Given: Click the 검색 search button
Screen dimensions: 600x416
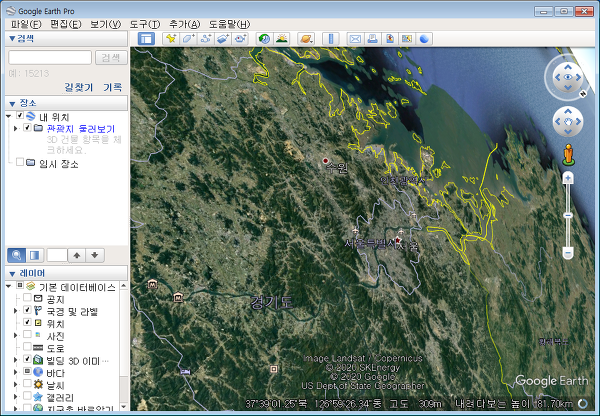Looking at the screenshot, I should [111, 57].
